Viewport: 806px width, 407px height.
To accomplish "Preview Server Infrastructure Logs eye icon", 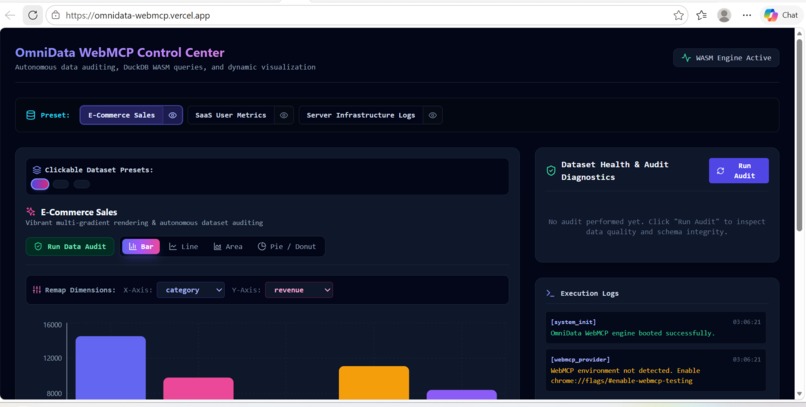I will point(433,115).
